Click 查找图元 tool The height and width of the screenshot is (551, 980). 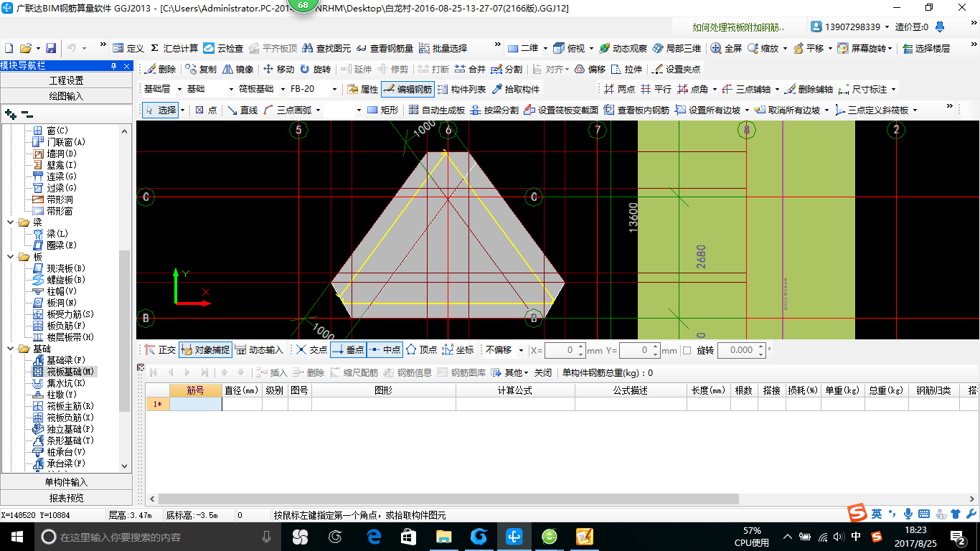click(x=326, y=48)
